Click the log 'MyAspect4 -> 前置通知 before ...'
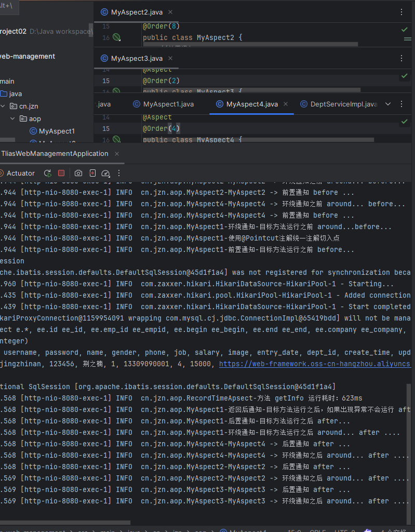 pos(177,216)
